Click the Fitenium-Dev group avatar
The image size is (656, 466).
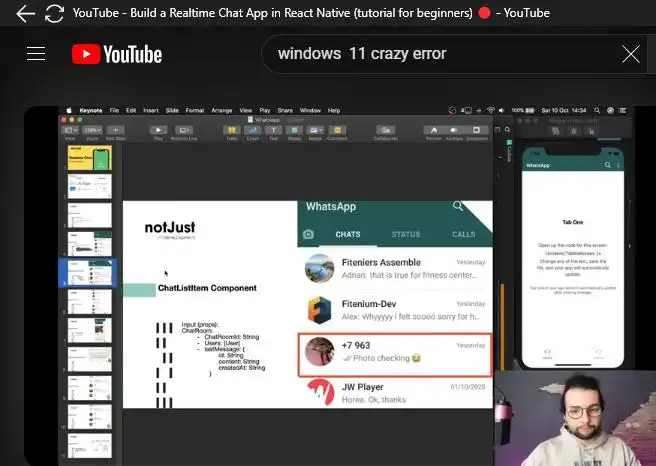click(320, 310)
